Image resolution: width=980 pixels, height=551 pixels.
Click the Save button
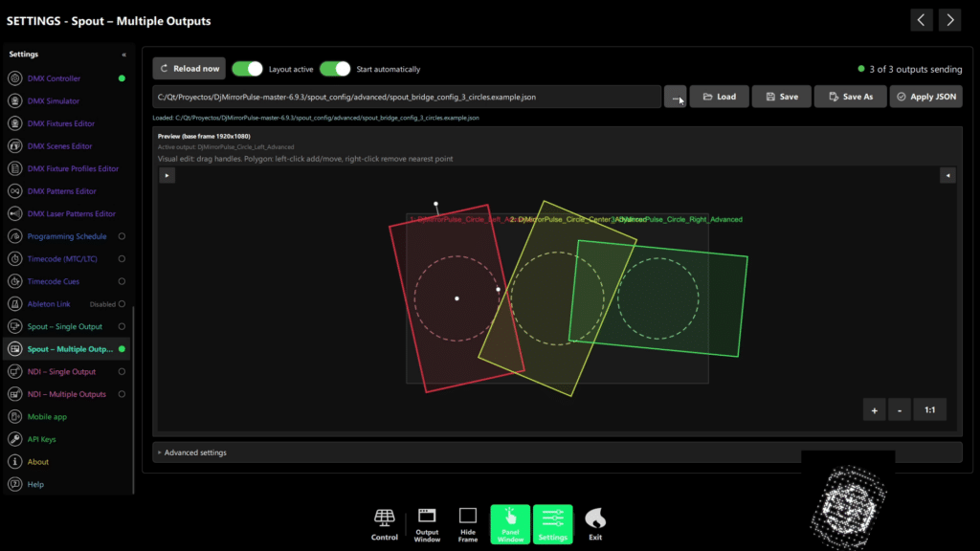[782, 97]
